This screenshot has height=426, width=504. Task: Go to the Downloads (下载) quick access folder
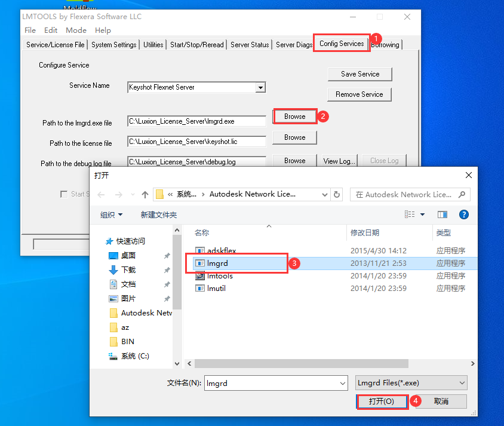point(128,270)
